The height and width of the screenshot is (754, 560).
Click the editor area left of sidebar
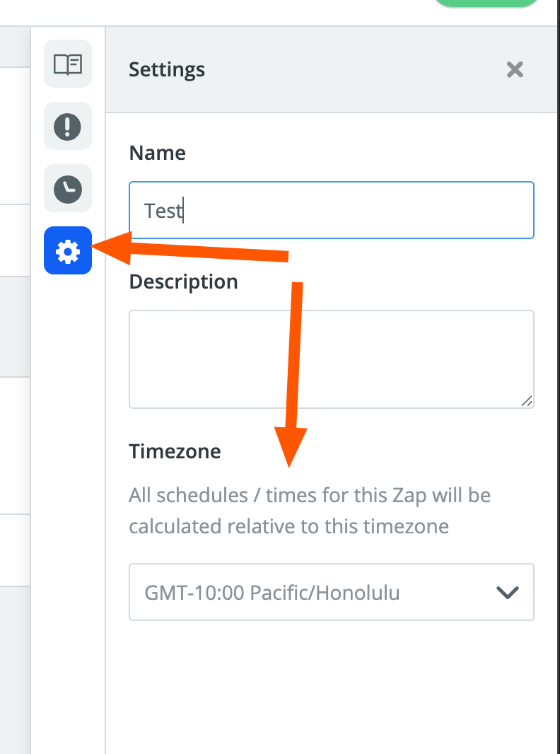click(14, 325)
